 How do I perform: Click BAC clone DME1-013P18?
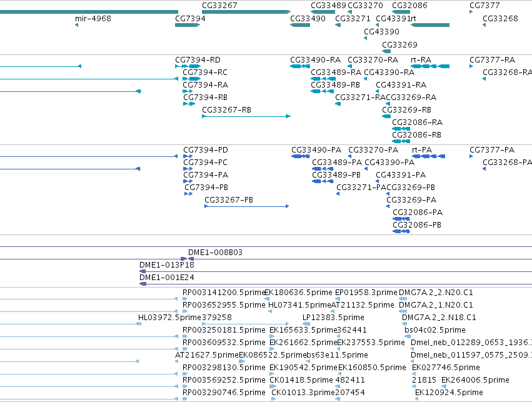pyautogui.click(x=166, y=265)
